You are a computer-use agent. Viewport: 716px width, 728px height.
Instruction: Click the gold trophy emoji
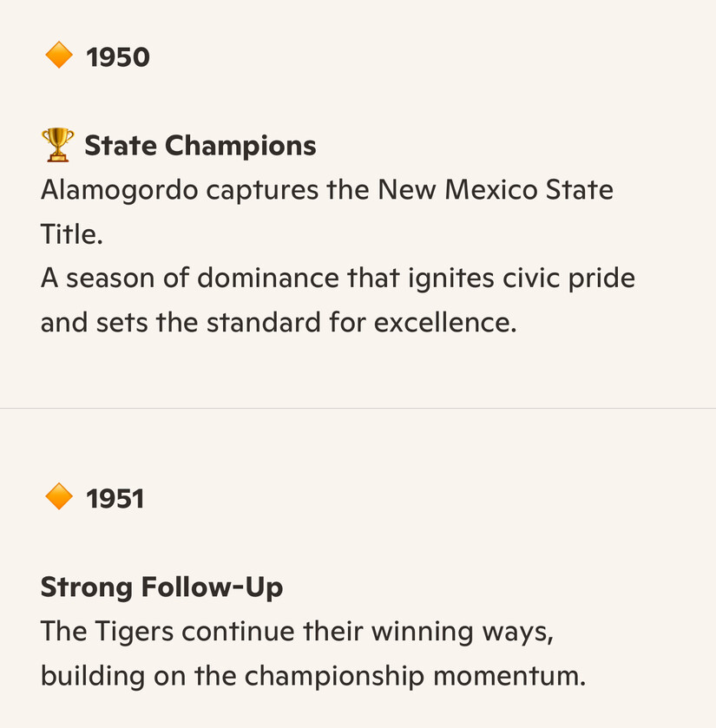click(57, 145)
